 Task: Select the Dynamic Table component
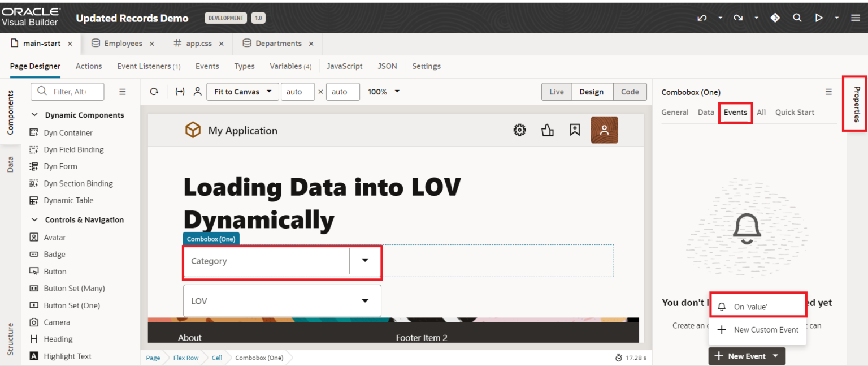point(68,200)
